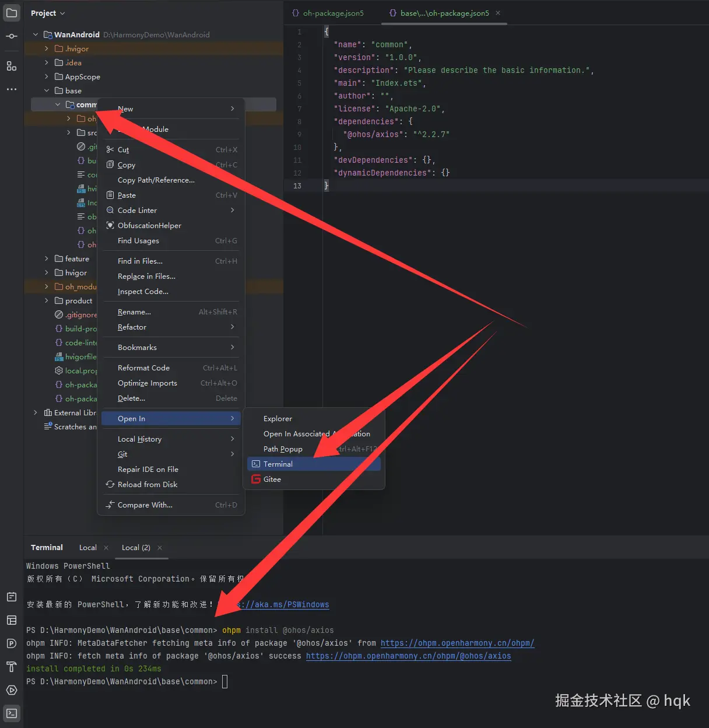Expand the AppScope folder

coord(47,77)
